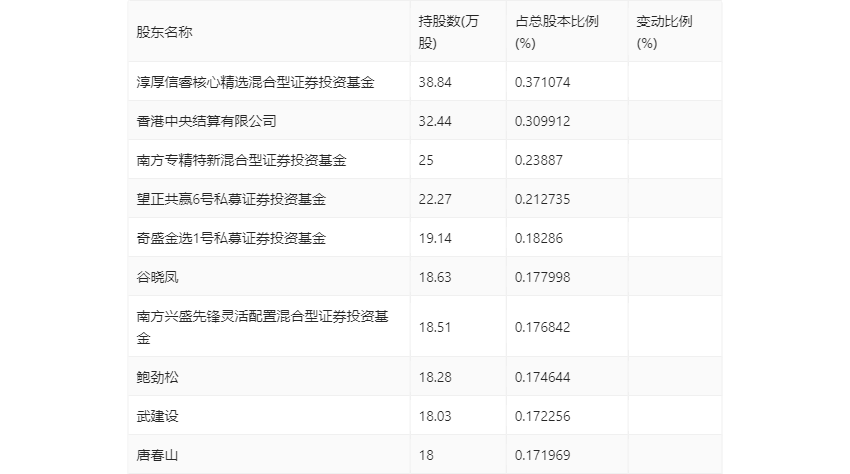Click holding value 18.03
The width and height of the screenshot is (850, 474).
pos(435,416)
